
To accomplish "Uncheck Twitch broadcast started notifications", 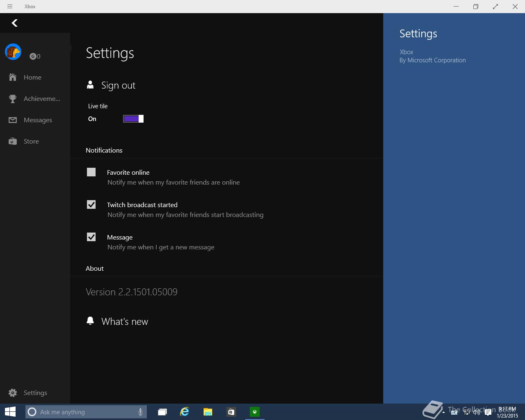I will point(91,205).
